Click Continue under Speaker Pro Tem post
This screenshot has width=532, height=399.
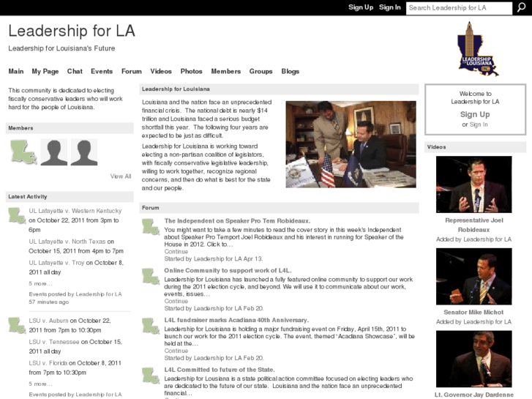[x=176, y=252]
